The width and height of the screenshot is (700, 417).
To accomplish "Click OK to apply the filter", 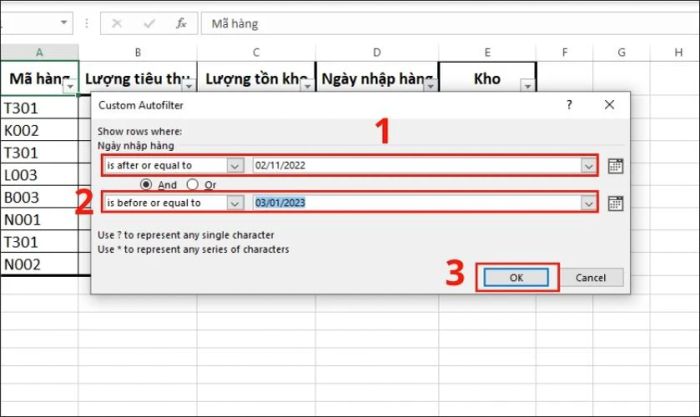I will [517, 277].
